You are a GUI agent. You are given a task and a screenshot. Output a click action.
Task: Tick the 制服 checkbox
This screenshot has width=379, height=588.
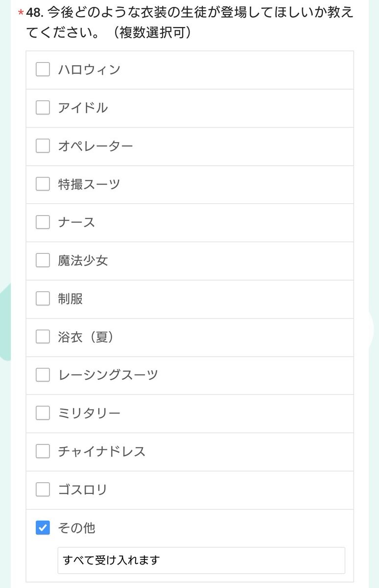43,299
